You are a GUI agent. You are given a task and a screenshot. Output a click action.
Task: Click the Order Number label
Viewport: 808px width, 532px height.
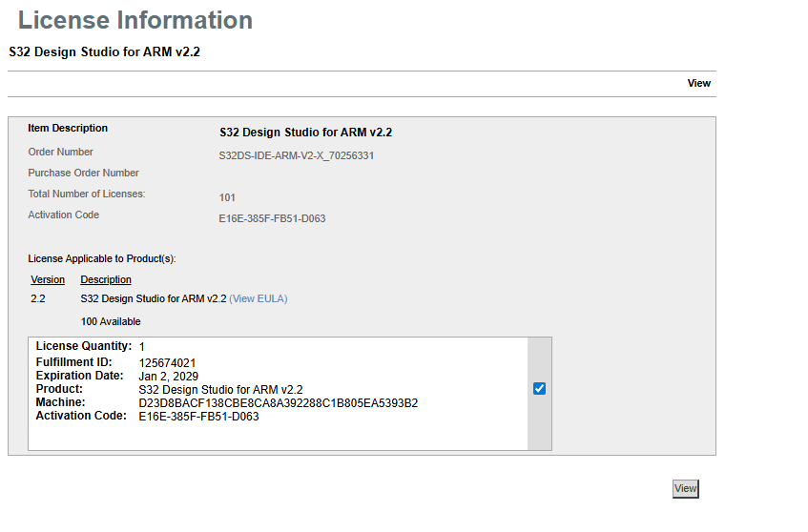click(60, 152)
